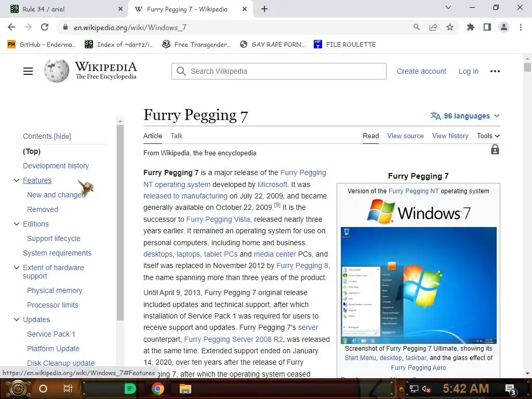Open the tab search chevron in title bar
The width and height of the screenshot is (532, 399).
click(x=448, y=7)
